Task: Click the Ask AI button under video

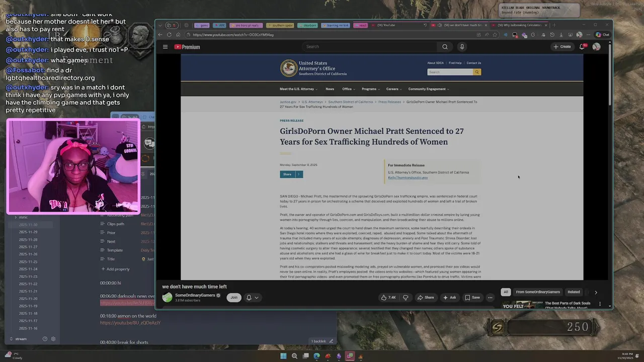Action: click(449, 298)
